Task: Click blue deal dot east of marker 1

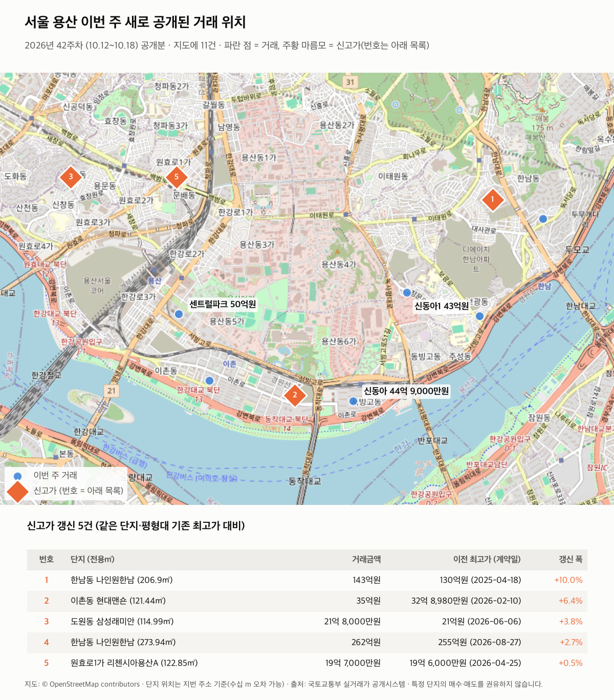Action: [543, 219]
